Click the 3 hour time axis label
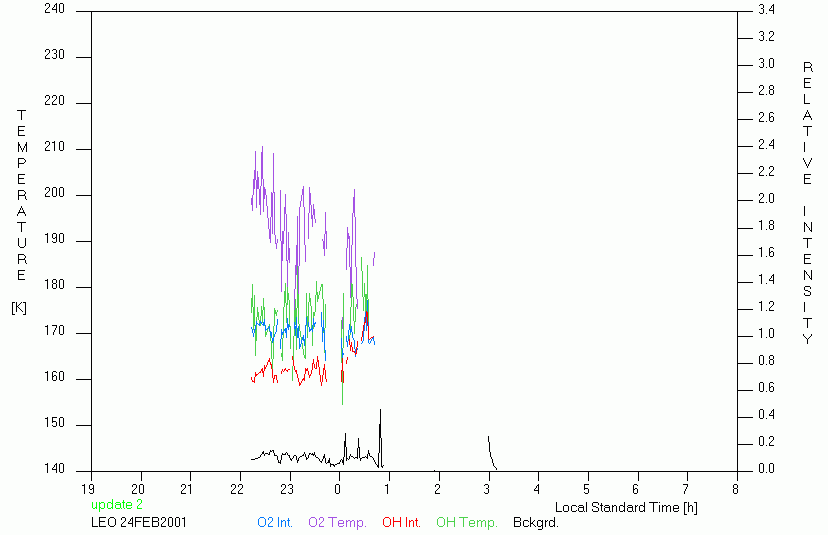Viewport: 828px width, 535px height. (486, 489)
